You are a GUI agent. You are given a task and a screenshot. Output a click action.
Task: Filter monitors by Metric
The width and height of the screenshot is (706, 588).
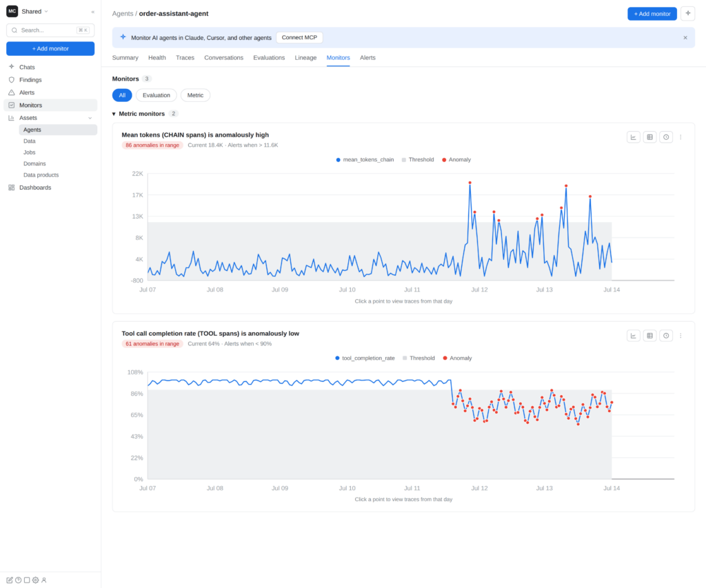195,95
